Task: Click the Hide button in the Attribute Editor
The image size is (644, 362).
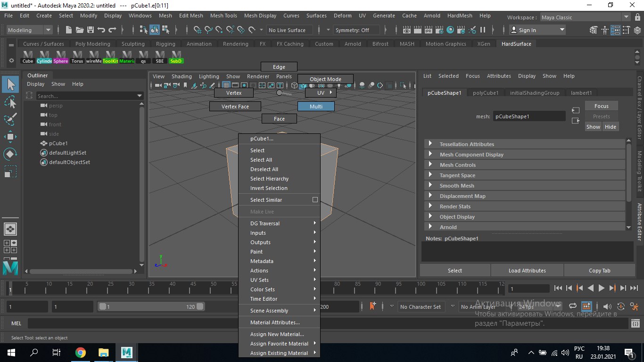Action: 610,127
